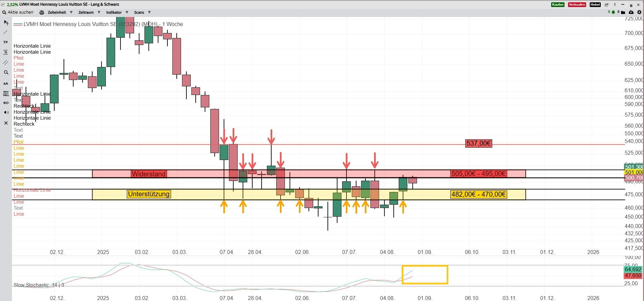Screen dimensions: 644x301
Task: Select the cursor pointer tool in left toolbar
Action: pos(6,23)
